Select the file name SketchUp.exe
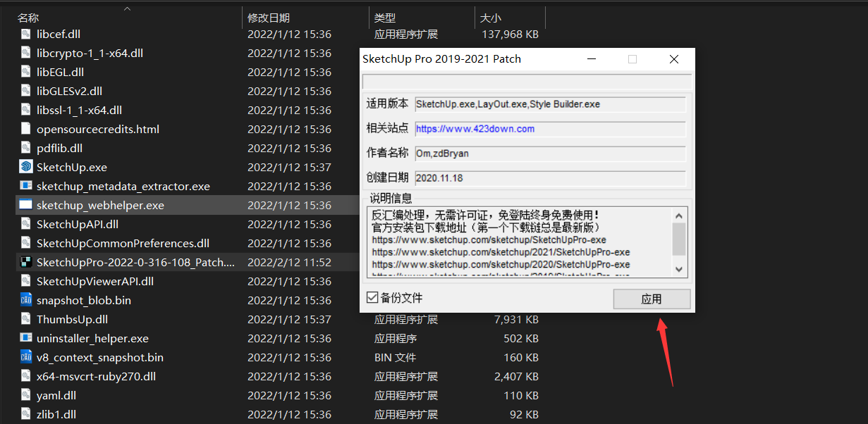Image resolution: width=868 pixels, height=424 pixels. tap(72, 167)
